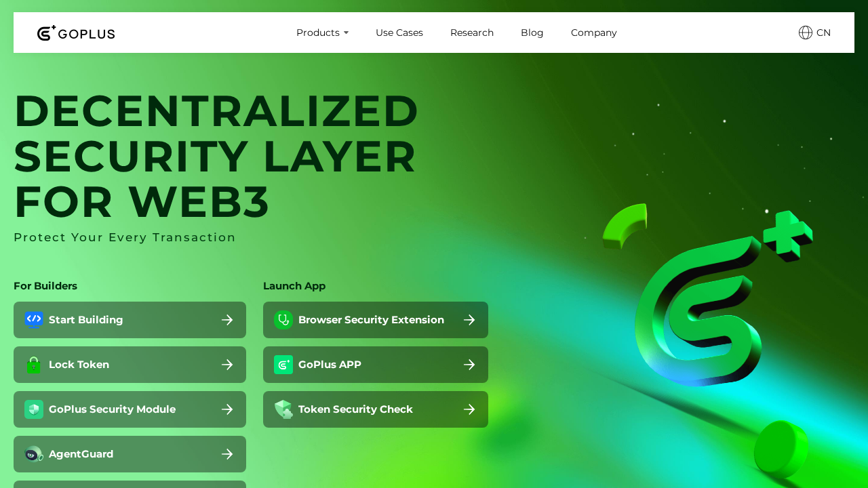Open the Products menu
The height and width of the screenshot is (488, 868).
(322, 33)
